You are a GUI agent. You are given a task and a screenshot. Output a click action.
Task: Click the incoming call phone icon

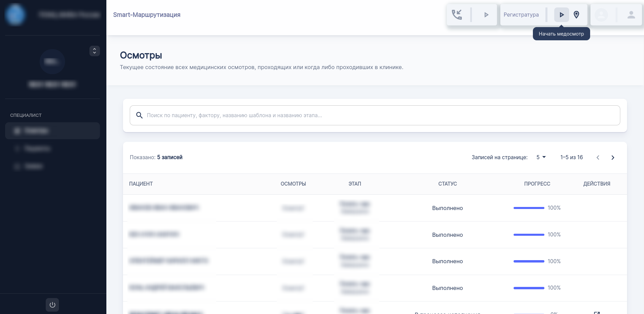click(457, 15)
